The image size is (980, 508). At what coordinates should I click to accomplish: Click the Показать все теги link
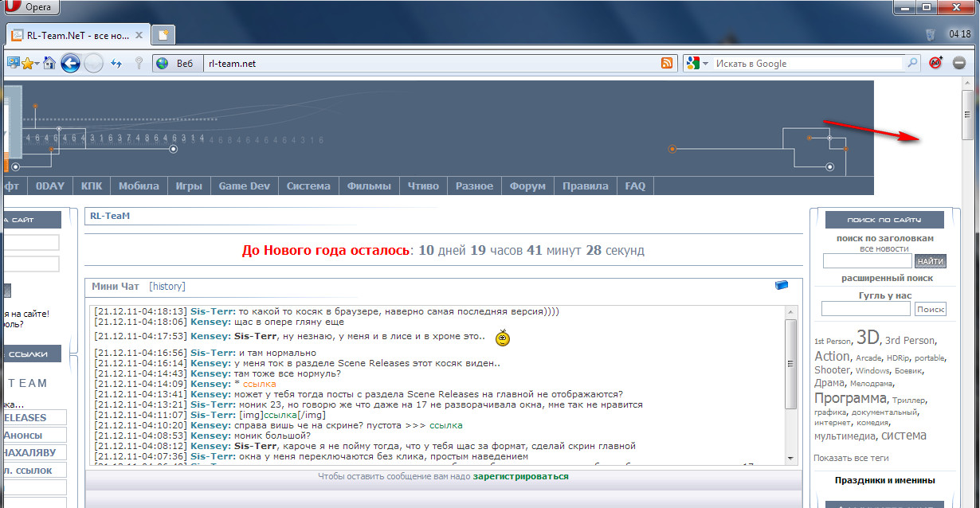coord(851,458)
